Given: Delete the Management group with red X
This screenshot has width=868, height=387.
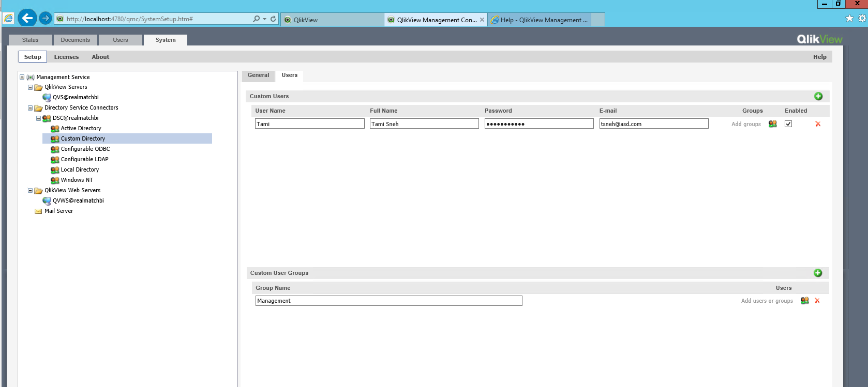Looking at the screenshot, I should click(817, 301).
